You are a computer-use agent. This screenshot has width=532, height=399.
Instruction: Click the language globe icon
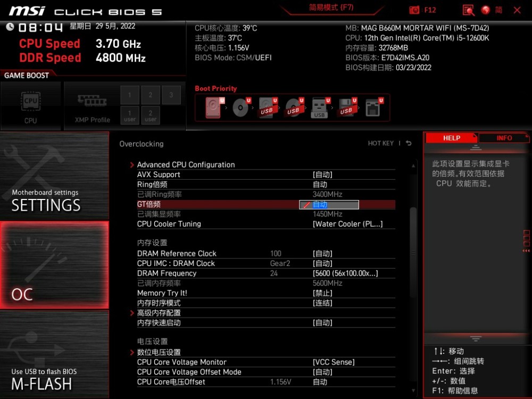[x=485, y=10]
